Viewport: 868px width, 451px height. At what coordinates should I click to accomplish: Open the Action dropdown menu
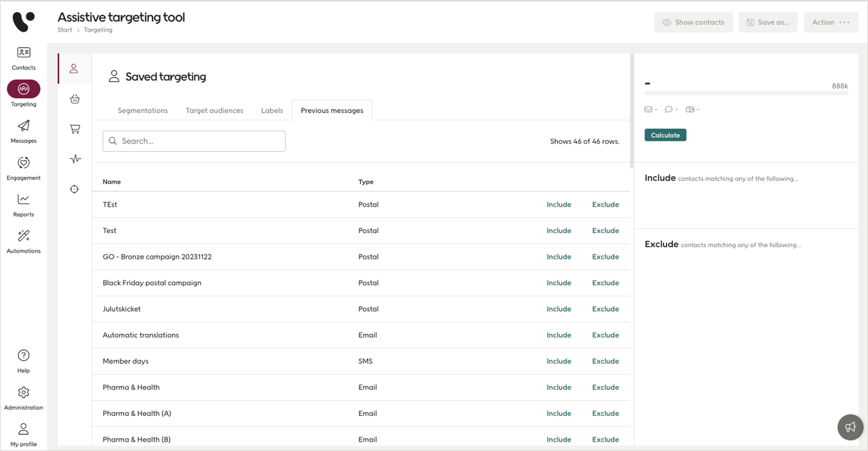pyautogui.click(x=831, y=22)
